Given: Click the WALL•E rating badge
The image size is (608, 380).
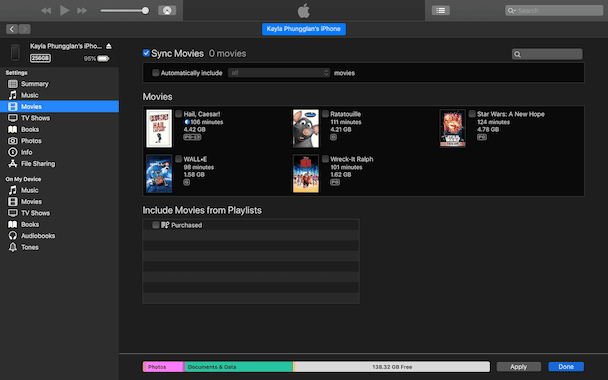Looking at the screenshot, I should (x=187, y=182).
